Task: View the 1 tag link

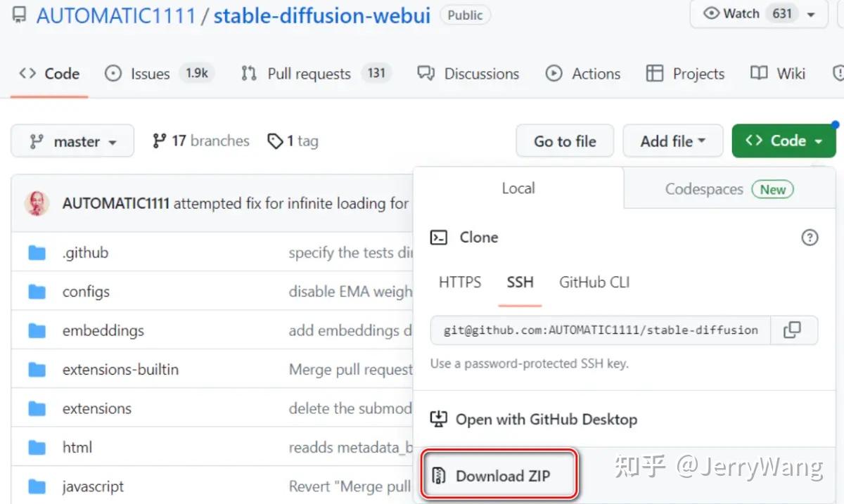Action: (293, 141)
